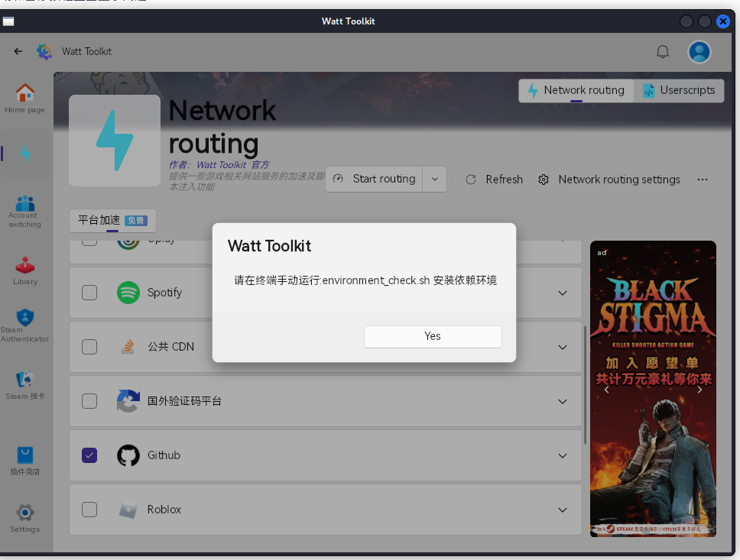Click the Black Stigma ad banner

click(x=653, y=389)
